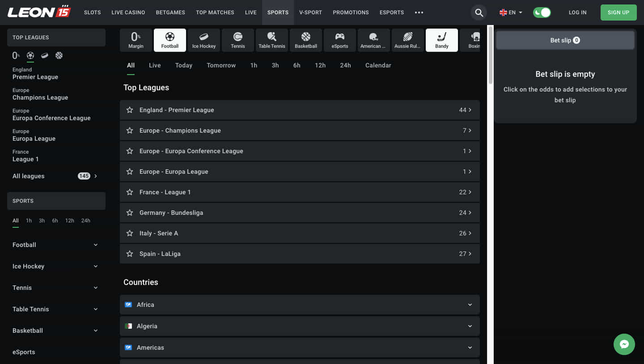
Task: Star the Europe - Europa League row
Action: click(x=130, y=172)
